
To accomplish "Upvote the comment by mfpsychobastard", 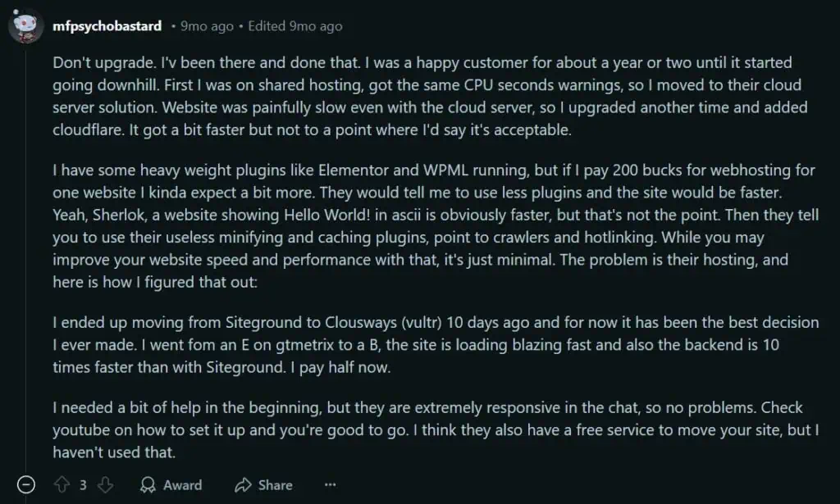I will pyautogui.click(x=62, y=485).
